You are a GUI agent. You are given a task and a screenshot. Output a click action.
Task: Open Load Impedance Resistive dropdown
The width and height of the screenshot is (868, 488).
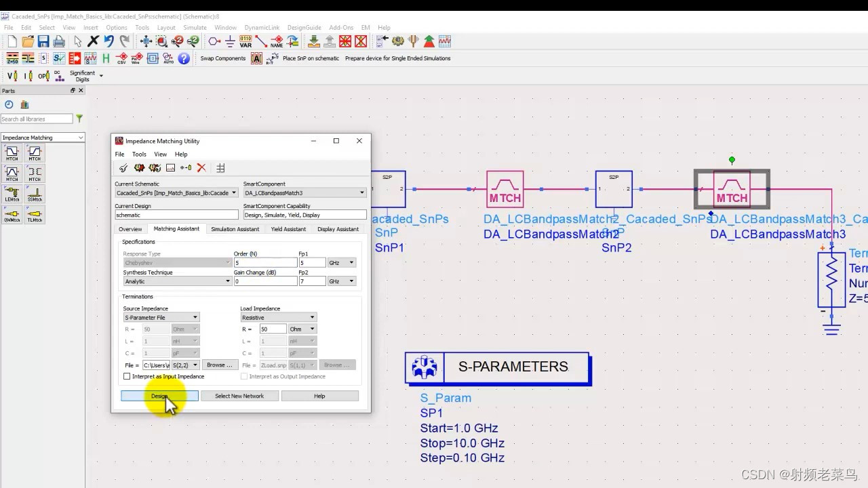(278, 317)
